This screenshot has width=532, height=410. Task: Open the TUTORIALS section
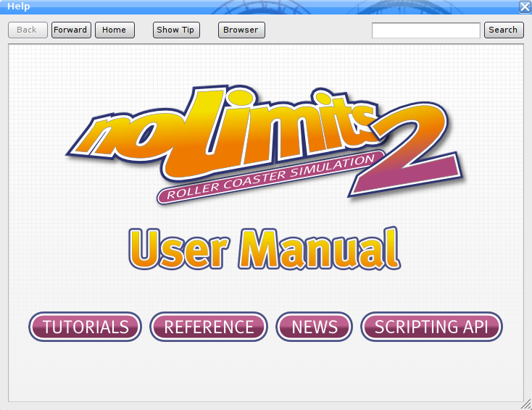coord(85,327)
